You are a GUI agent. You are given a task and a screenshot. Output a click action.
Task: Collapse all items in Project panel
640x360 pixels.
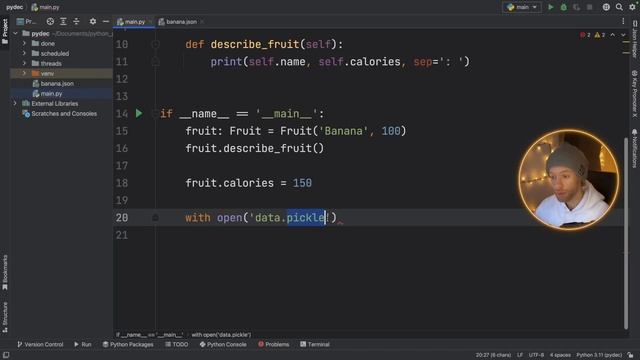76,21
